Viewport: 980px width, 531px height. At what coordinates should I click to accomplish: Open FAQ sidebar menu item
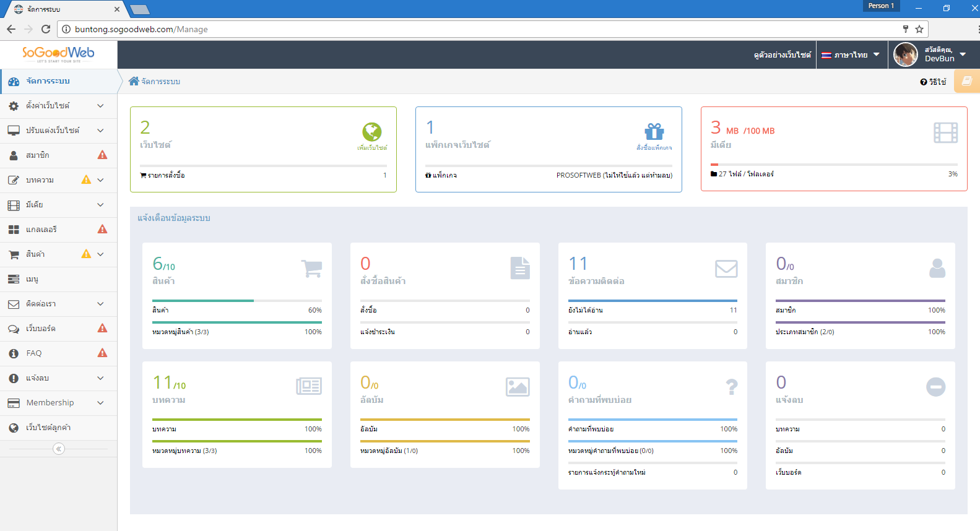pyautogui.click(x=58, y=353)
